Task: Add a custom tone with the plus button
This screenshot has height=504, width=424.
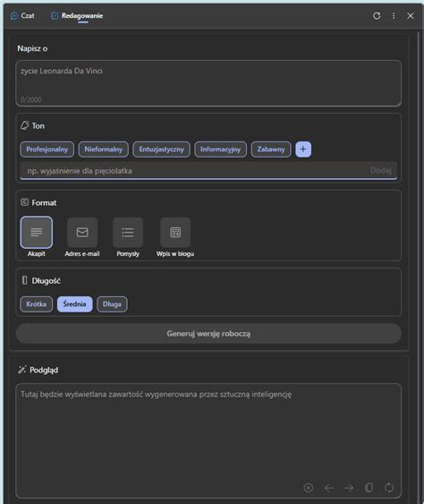Action: [x=303, y=149]
